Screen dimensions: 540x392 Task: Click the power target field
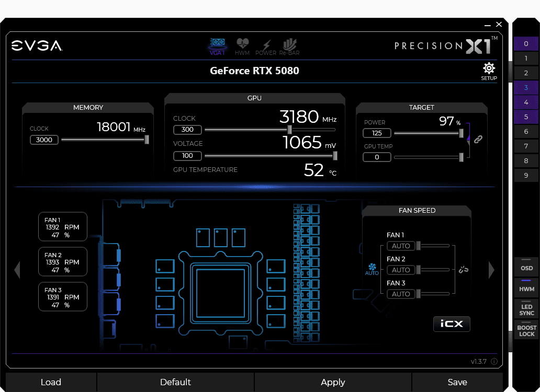click(x=377, y=133)
